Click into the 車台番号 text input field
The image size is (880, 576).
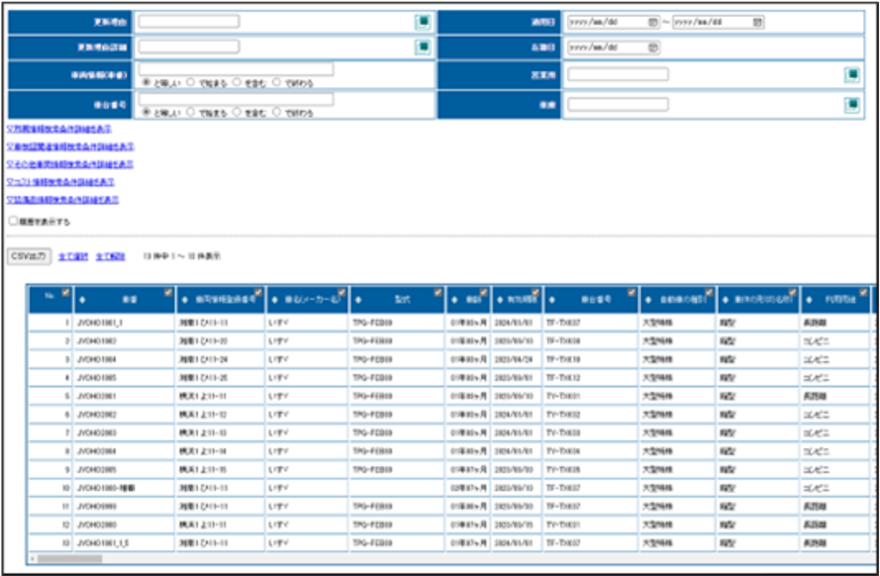coord(236,99)
